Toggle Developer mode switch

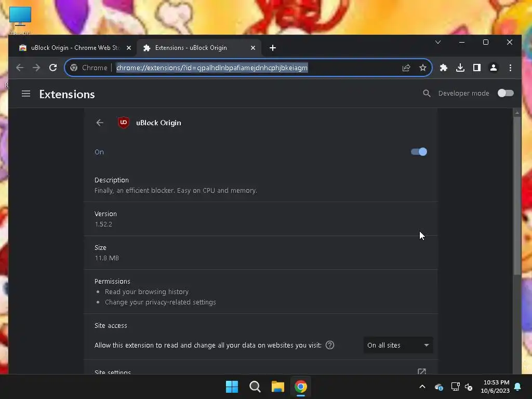coord(505,93)
